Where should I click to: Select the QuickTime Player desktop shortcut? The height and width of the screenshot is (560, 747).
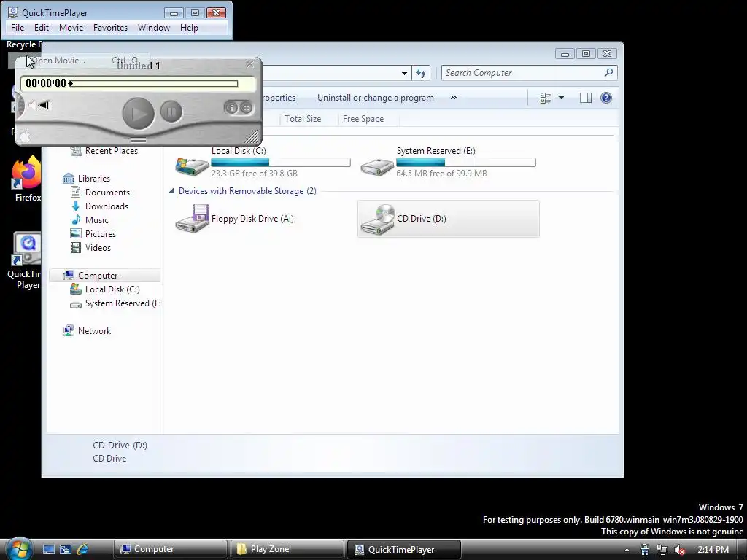point(24,261)
